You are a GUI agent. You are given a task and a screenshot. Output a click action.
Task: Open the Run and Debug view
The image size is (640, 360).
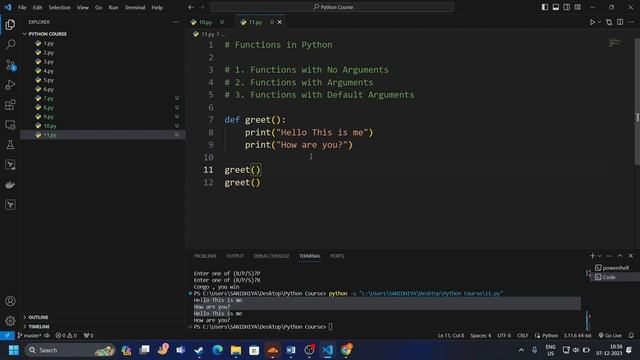10,84
